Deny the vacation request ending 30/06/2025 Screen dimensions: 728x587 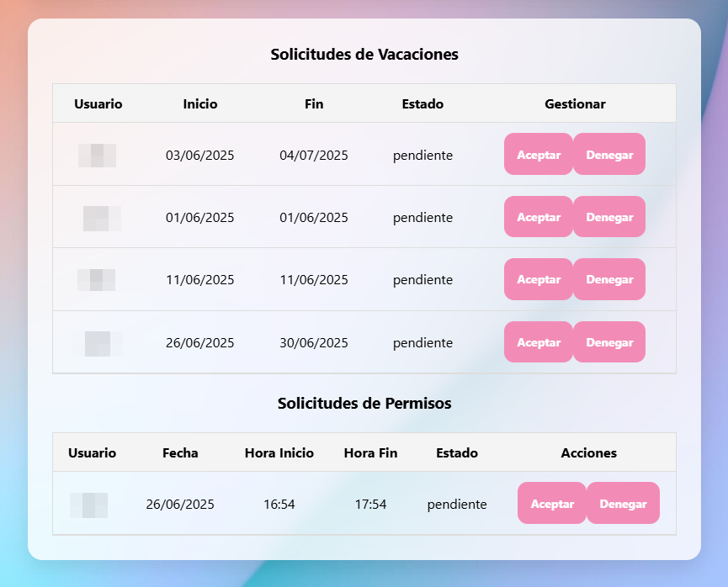(x=609, y=342)
